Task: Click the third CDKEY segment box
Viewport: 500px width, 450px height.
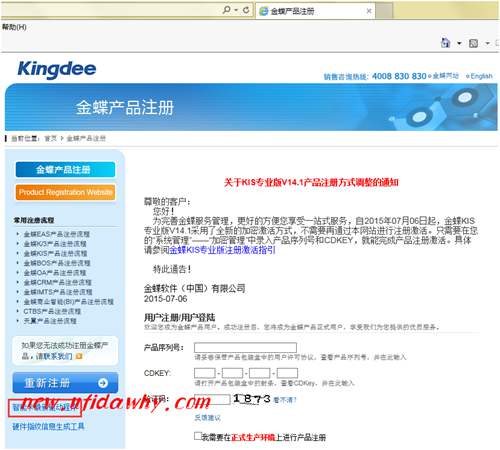Action: point(260,373)
